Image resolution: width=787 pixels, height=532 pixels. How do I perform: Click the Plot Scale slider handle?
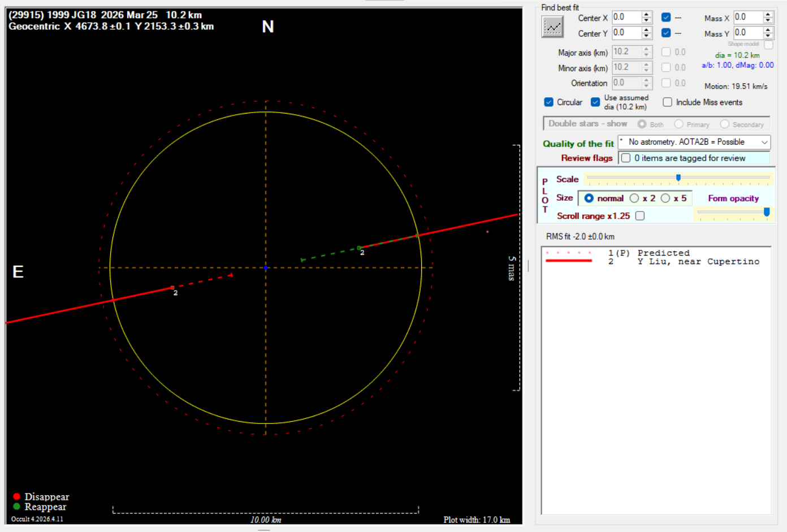click(x=678, y=178)
